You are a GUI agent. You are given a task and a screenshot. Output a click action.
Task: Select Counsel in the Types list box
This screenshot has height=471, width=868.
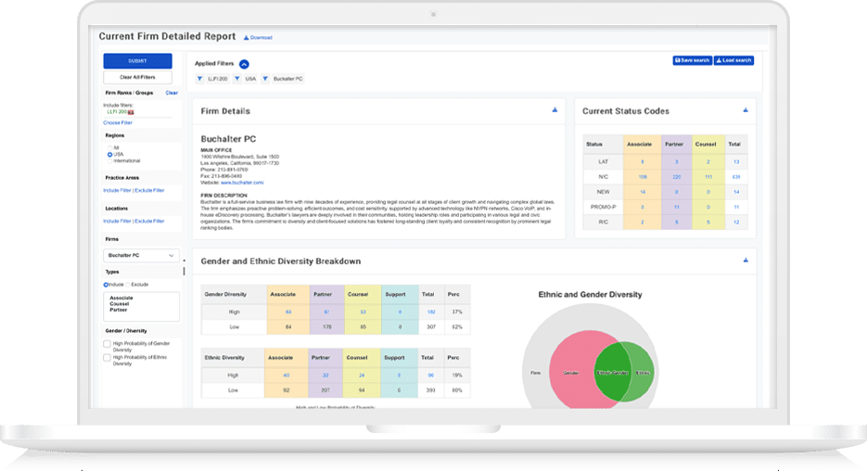(121, 304)
